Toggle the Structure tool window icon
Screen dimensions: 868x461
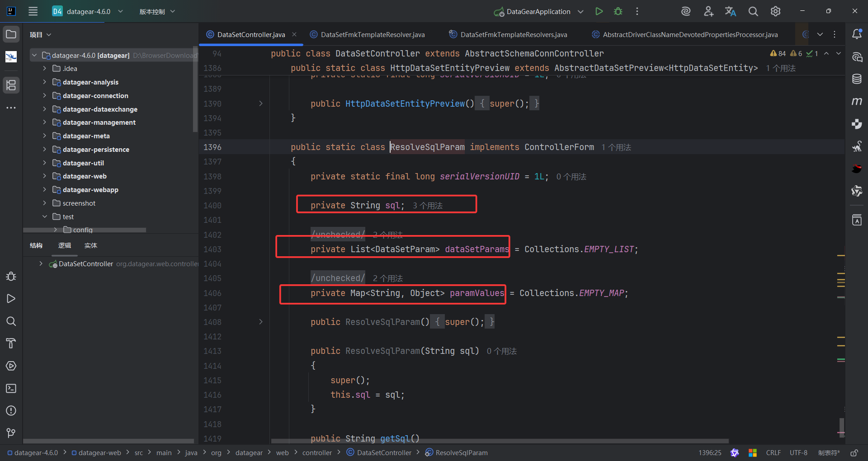(x=11, y=85)
